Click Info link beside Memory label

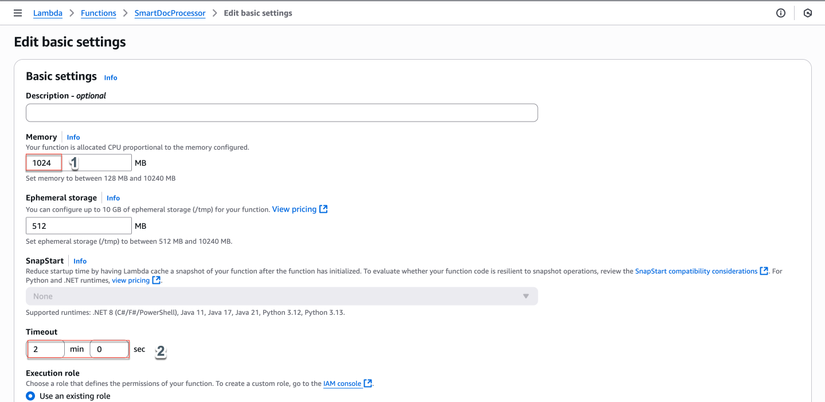(x=73, y=137)
